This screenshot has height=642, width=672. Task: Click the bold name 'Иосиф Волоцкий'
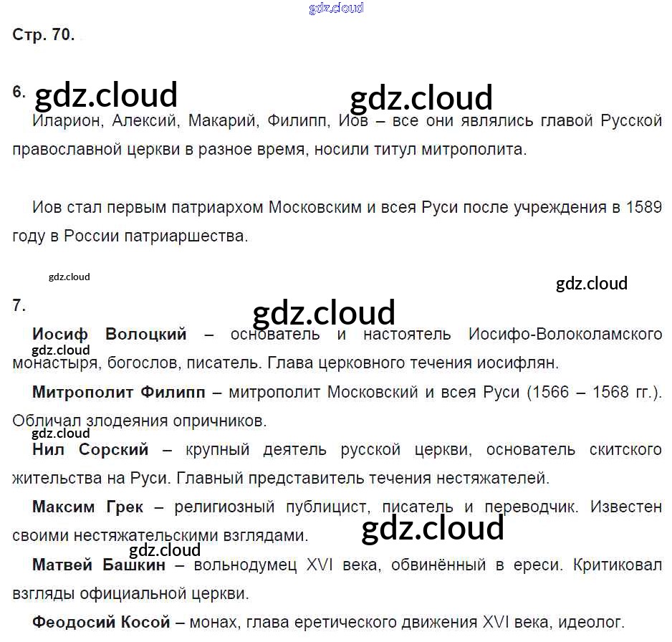pyautogui.click(x=110, y=334)
